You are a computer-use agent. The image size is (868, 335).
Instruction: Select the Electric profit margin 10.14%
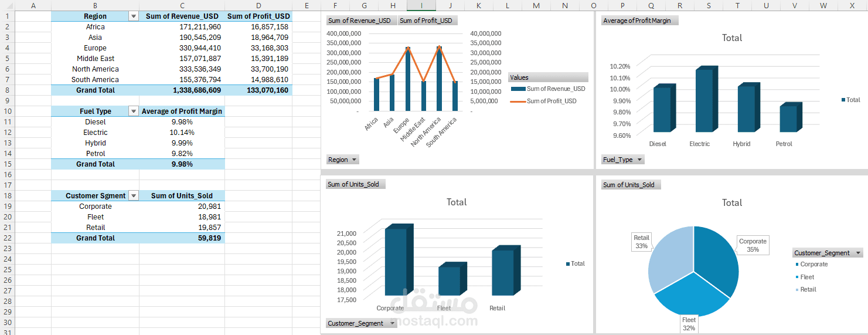click(182, 133)
